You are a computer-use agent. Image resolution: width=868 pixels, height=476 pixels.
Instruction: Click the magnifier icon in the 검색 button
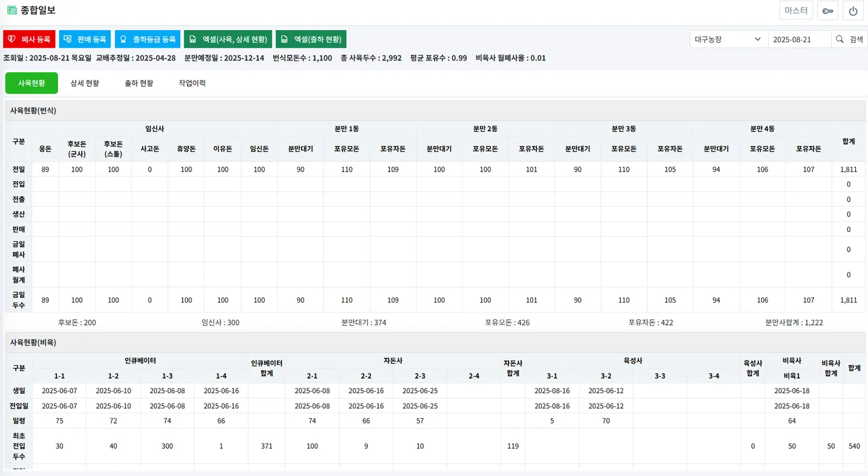click(x=839, y=39)
